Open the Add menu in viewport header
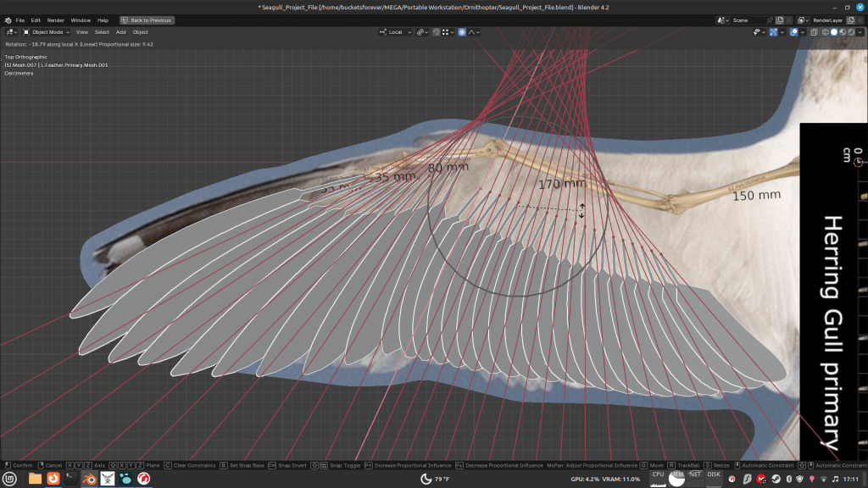 click(121, 32)
